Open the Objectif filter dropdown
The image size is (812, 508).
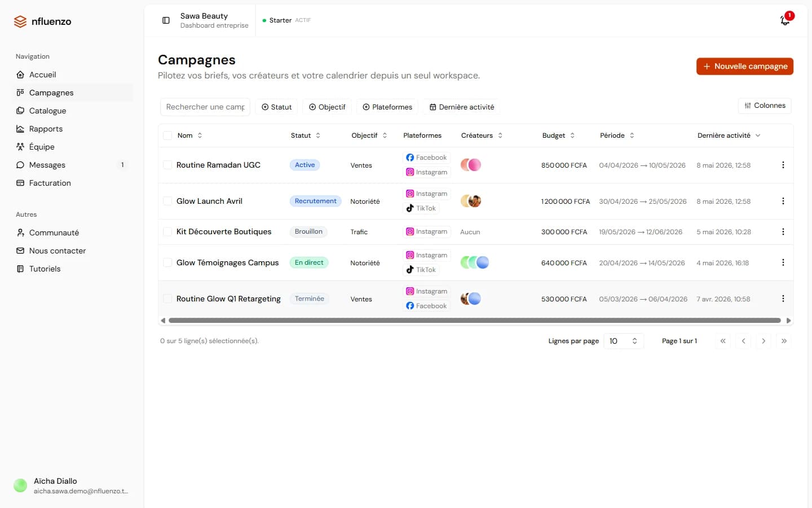coord(327,107)
